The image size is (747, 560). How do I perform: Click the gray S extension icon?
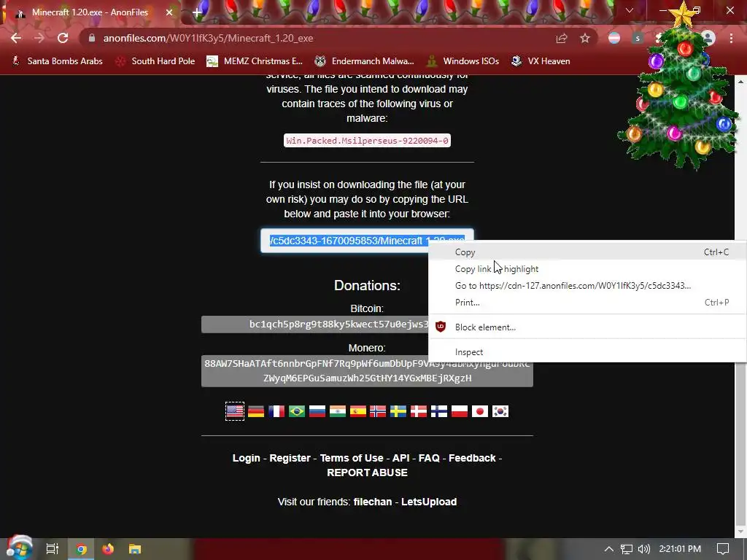(638, 38)
